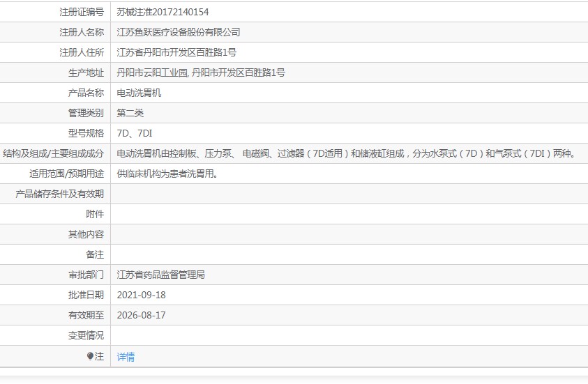Click the empty 附件 value cell
Viewport: 588px width, 384px height.
(x=349, y=214)
